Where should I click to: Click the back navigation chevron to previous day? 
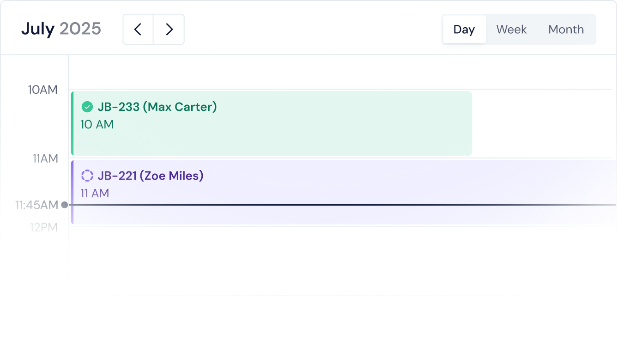[138, 29]
